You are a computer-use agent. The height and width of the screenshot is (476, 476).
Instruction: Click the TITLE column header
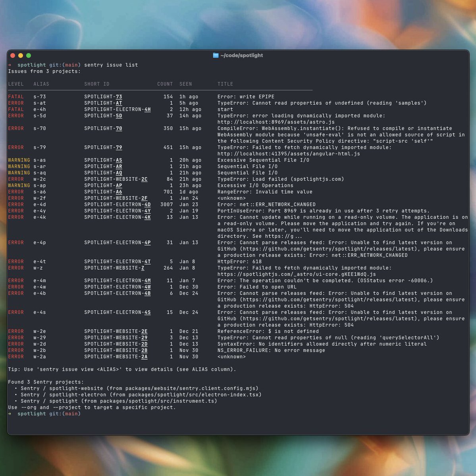coord(225,84)
